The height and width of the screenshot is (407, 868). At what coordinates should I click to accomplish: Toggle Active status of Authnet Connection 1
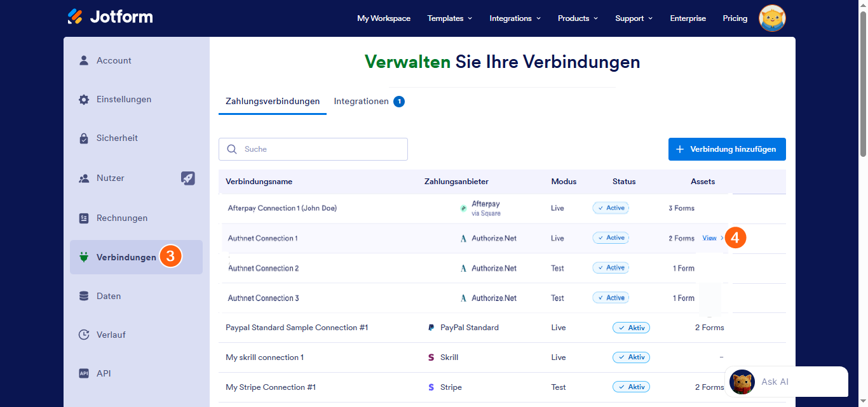(x=610, y=237)
